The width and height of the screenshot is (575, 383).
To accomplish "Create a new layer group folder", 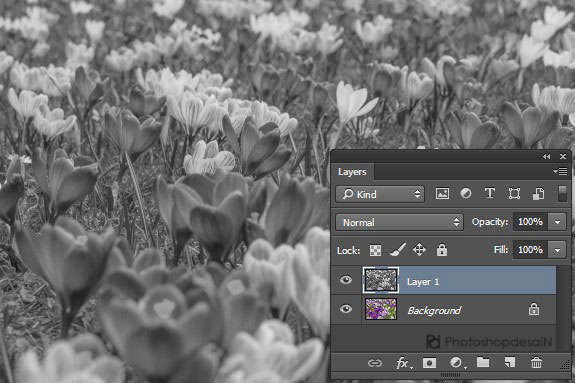I will point(483,362).
